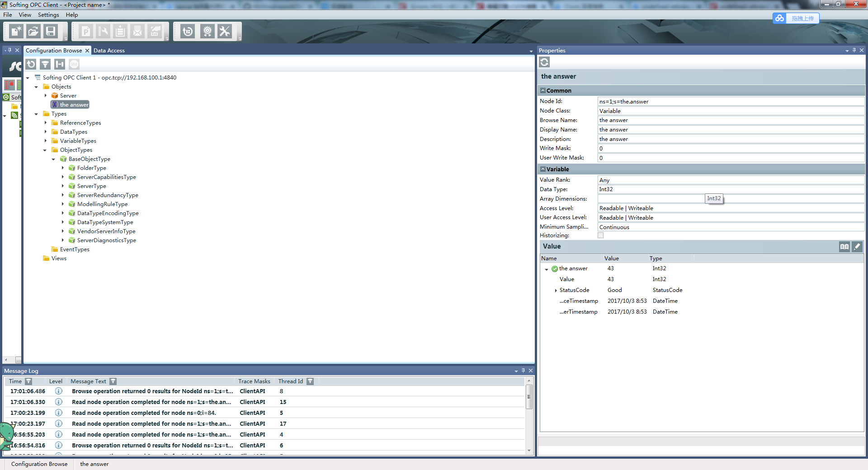Image resolution: width=868 pixels, height=470 pixels.
Task: Pin the Message Log panel
Action: (523, 371)
